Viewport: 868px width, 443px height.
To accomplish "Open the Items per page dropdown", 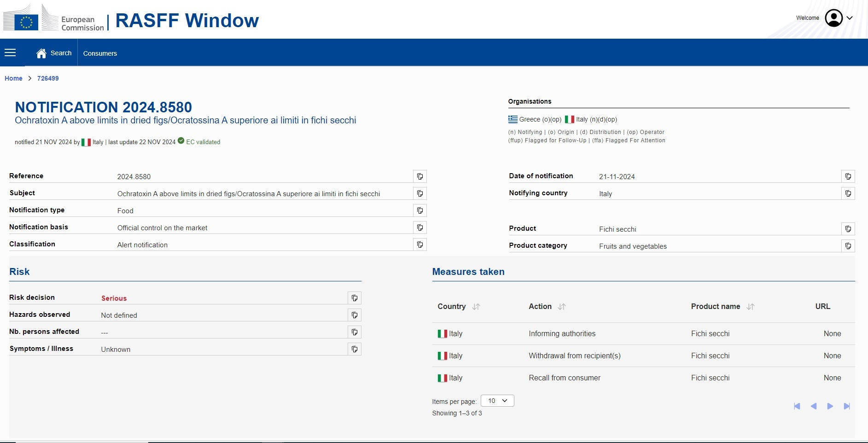I will tap(497, 401).
